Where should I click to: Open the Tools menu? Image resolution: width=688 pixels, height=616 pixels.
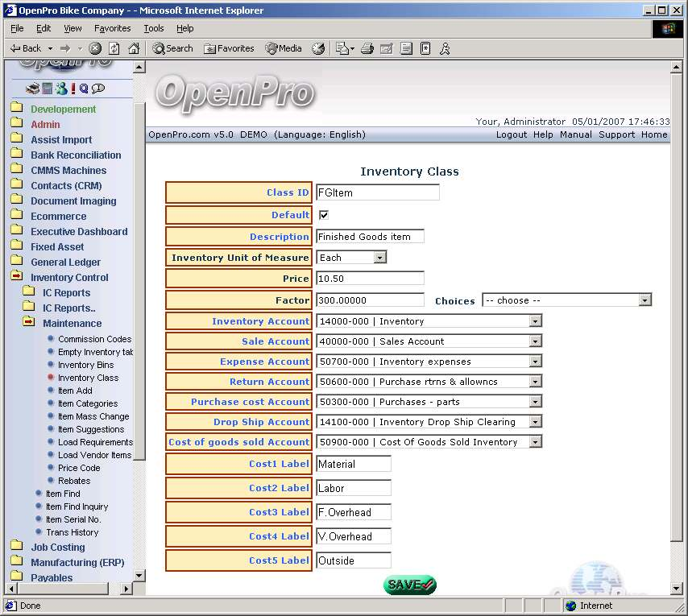click(153, 28)
